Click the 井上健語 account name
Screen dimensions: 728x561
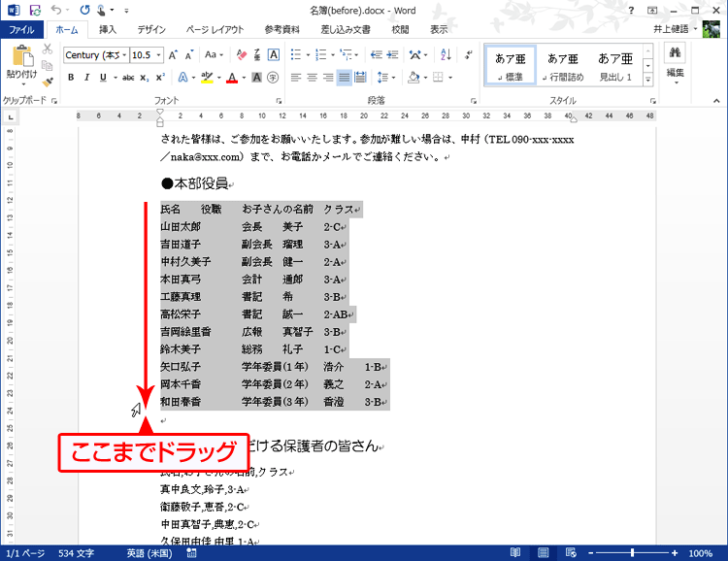tap(671, 29)
